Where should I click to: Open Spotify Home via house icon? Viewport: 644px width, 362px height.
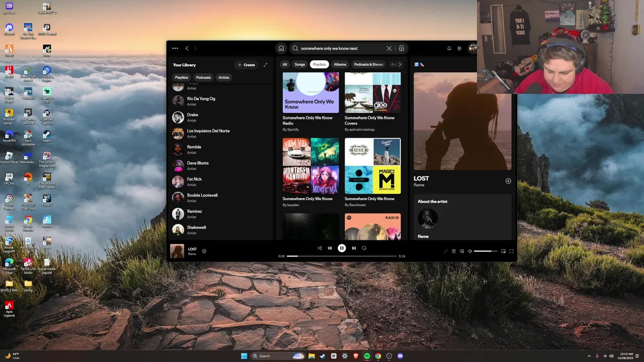(x=281, y=48)
